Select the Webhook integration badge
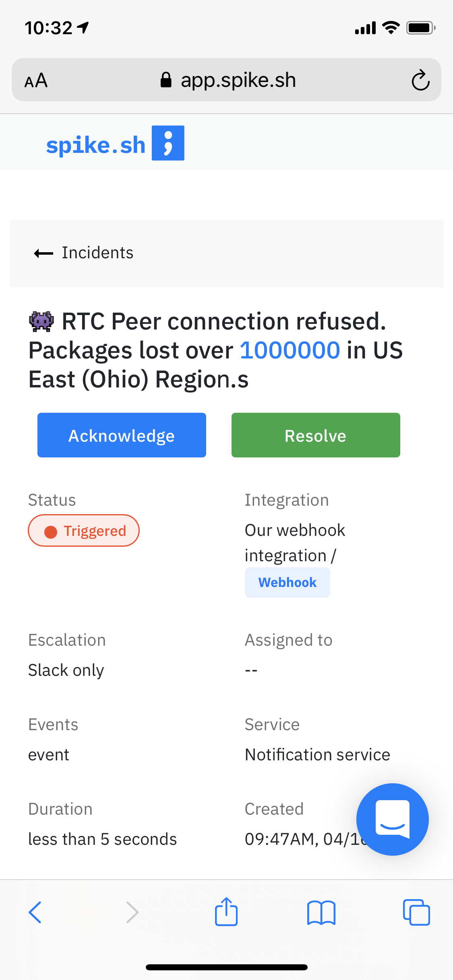Image resolution: width=453 pixels, height=980 pixels. click(288, 583)
